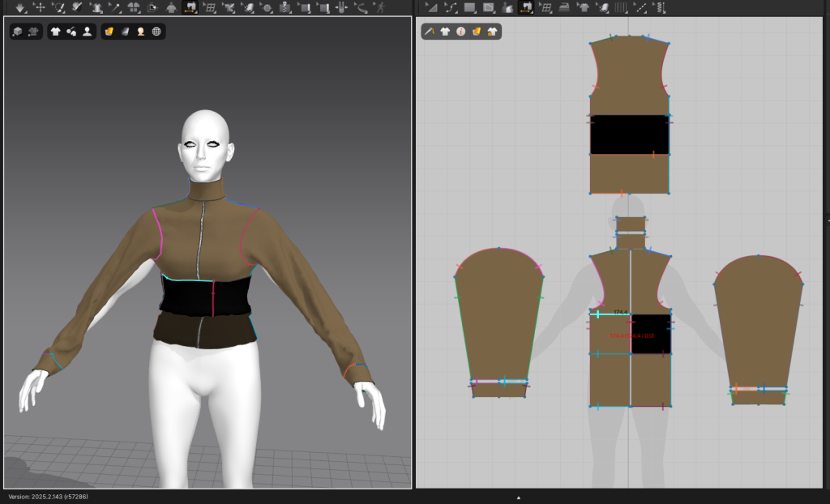Click the Select/Move gizmo tool
Image resolution: width=830 pixels, height=504 pixels.
pyautogui.click(x=39, y=7)
